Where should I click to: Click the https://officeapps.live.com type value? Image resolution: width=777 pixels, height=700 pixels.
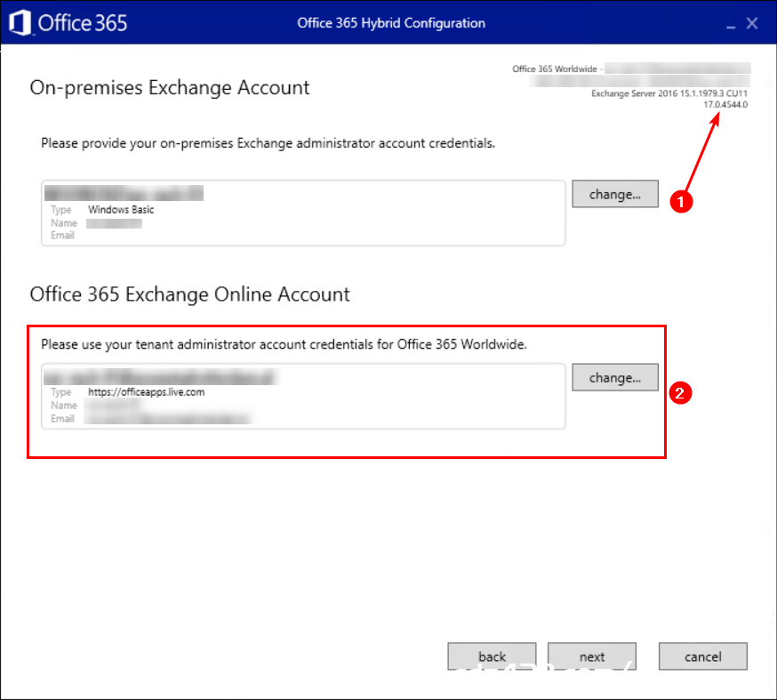tap(146, 392)
